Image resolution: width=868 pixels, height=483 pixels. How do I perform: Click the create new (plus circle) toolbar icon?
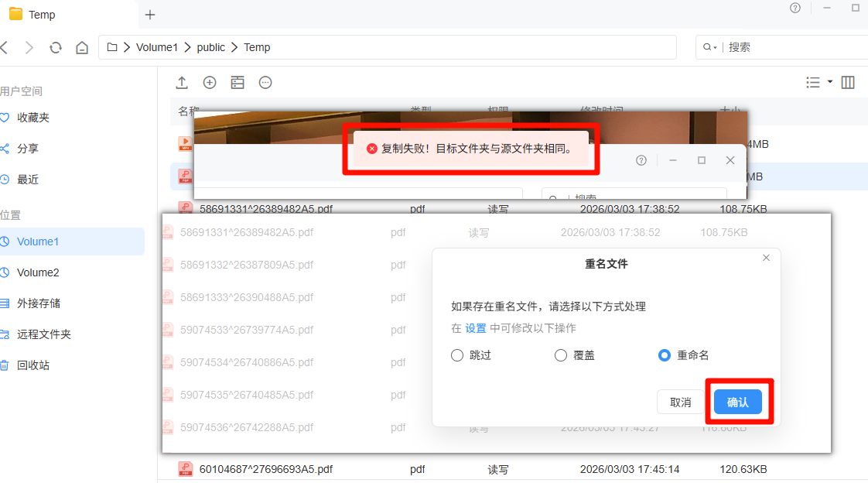pos(210,83)
